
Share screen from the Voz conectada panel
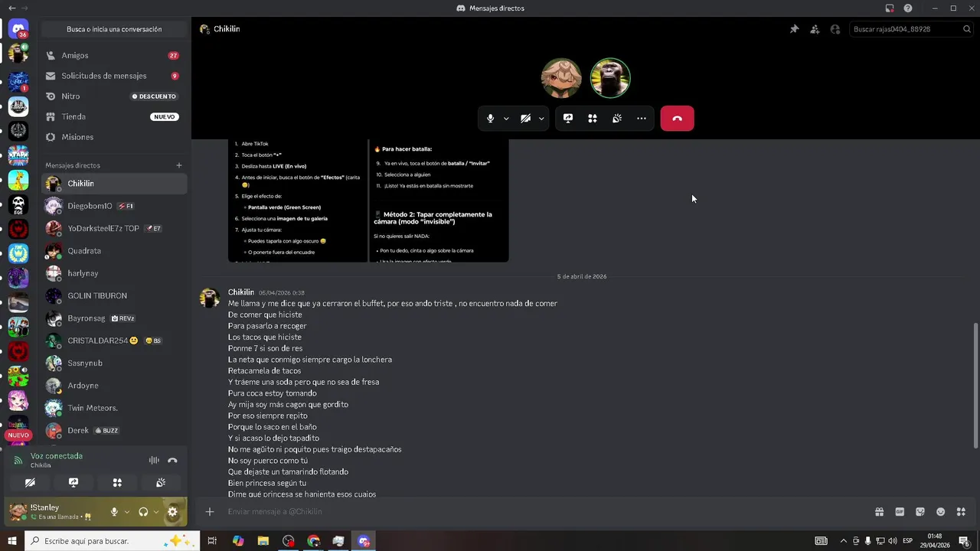tap(73, 483)
